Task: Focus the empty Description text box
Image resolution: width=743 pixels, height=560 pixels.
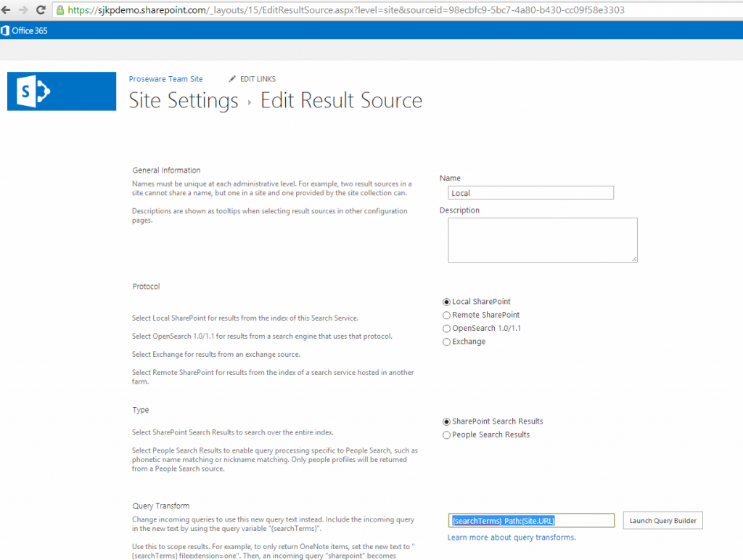Action: 542,239
